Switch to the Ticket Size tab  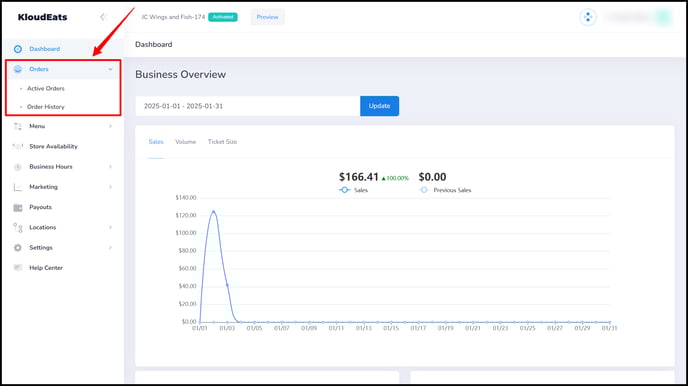tap(222, 142)
